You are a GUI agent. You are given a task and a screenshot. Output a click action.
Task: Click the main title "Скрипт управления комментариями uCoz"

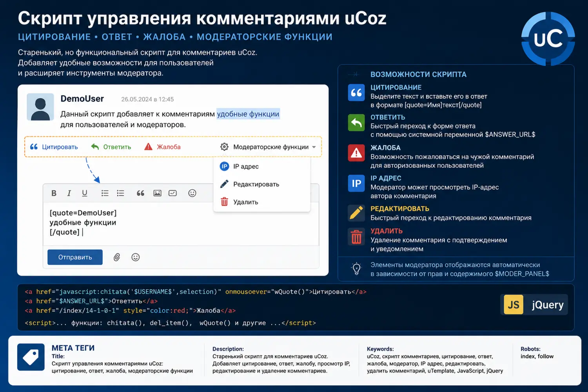coord(202,18)
